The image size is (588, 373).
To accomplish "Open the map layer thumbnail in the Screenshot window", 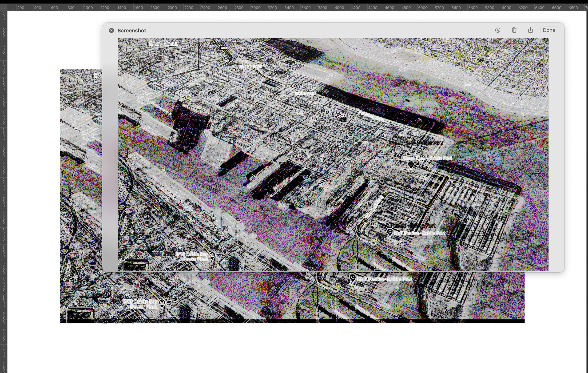I will coord(136,265).
